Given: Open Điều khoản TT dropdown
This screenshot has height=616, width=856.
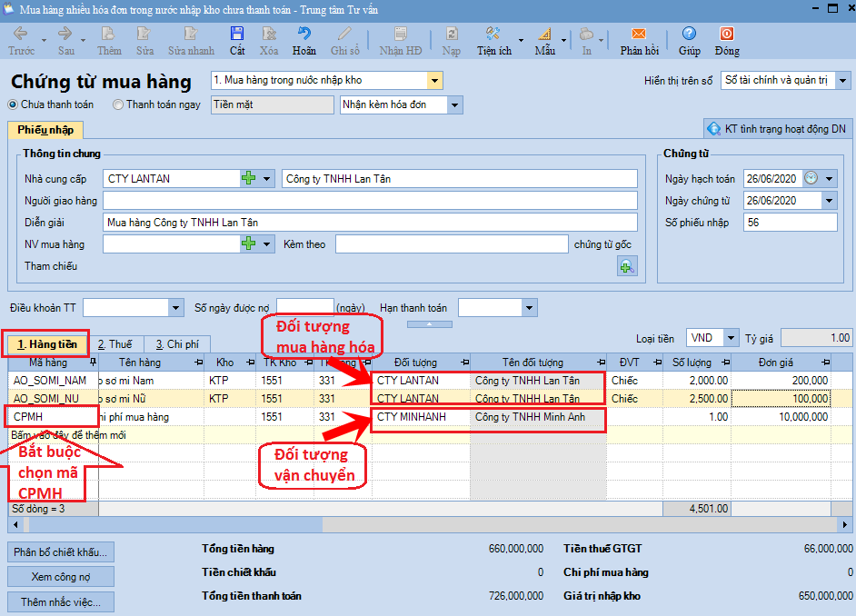Looking at the screenshot, I should (175, 308).
